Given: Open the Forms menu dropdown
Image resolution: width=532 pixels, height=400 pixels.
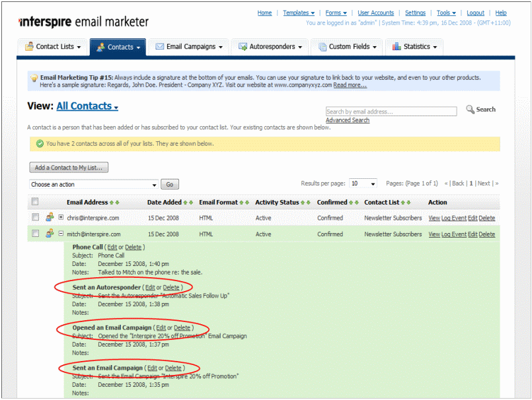Looking at the screenshot, I should click(336, 13).
